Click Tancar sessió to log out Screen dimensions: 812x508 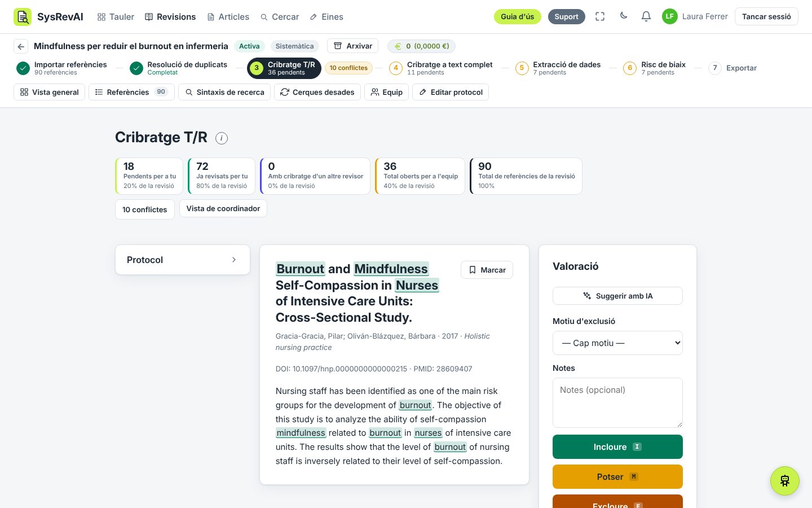tap(766, 17)
